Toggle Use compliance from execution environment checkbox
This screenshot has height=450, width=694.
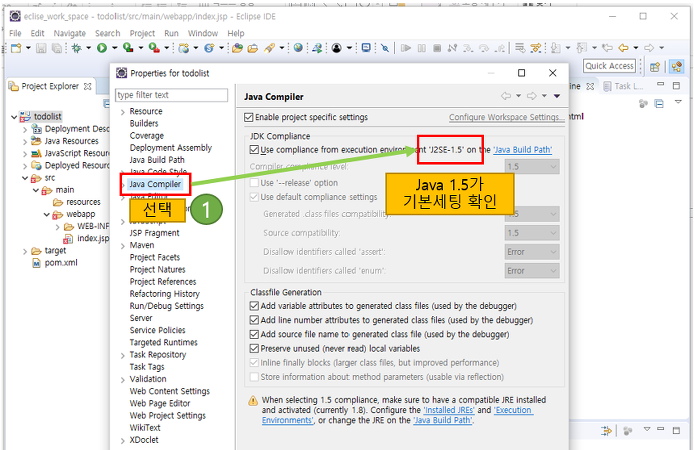pos(254,150)
